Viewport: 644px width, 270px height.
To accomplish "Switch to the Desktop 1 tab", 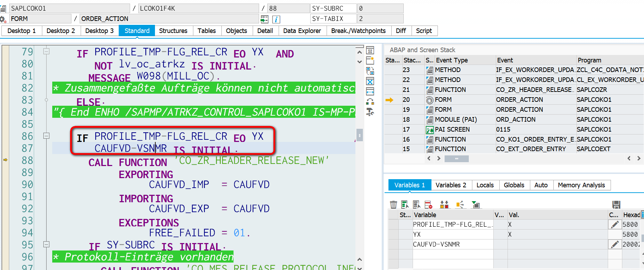I will (x=22, y=31).
